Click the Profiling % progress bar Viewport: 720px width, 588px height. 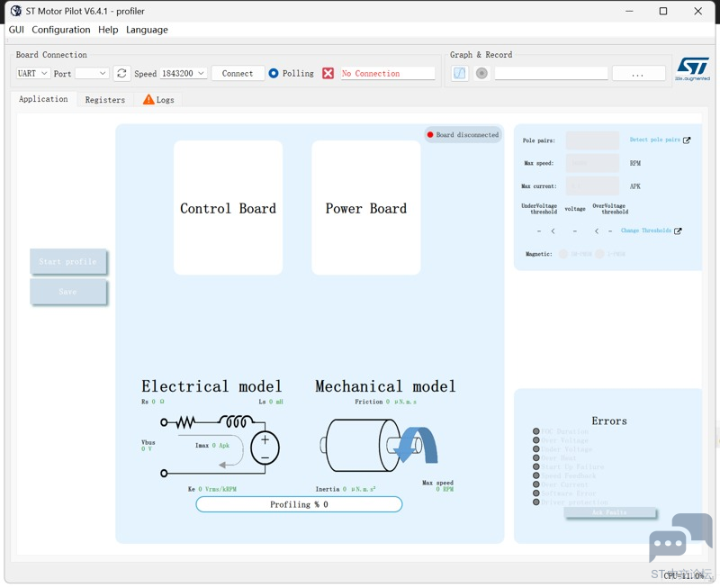click(299, 504)
